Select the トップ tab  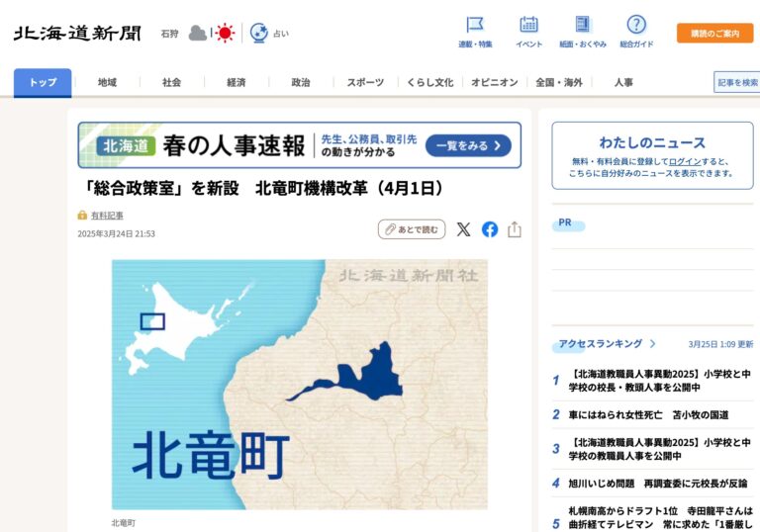[x=43, y=83]
